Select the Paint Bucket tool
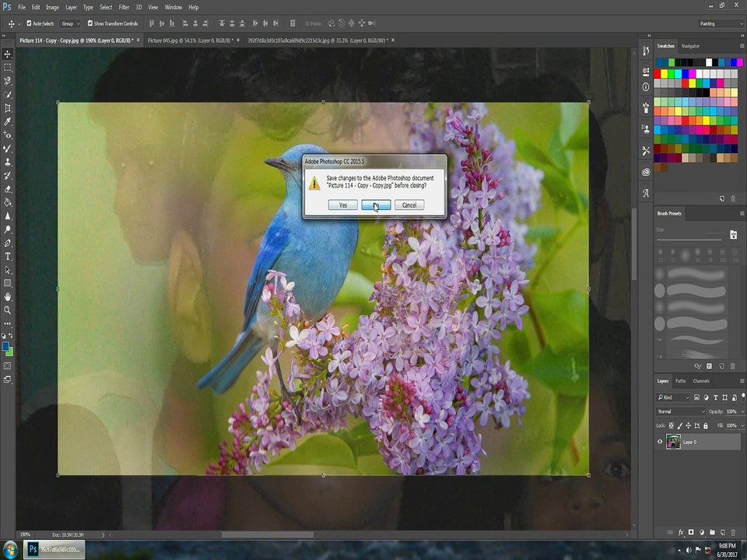Image resolution: width=747 pixels, height=560 pixels. [8, 202]
